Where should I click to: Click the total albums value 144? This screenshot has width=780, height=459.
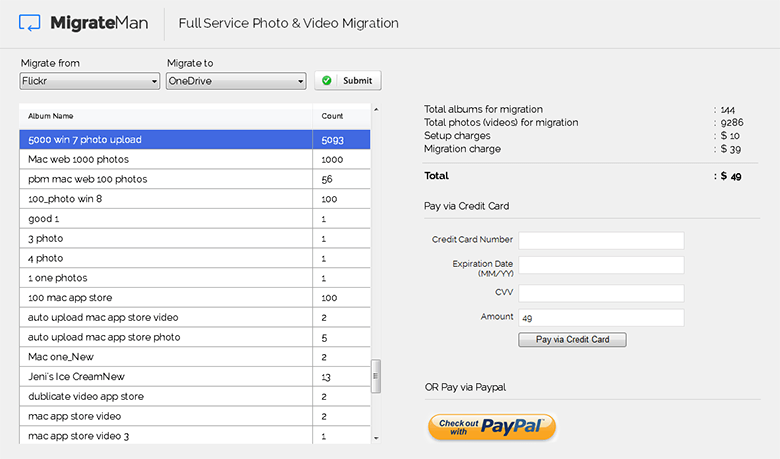pos(727,109)
